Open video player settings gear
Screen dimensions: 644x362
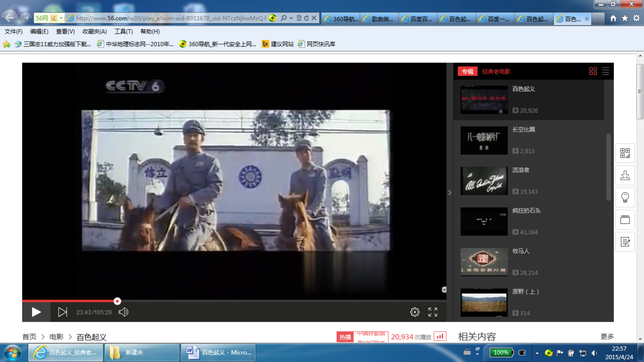(x=415, y=312)
